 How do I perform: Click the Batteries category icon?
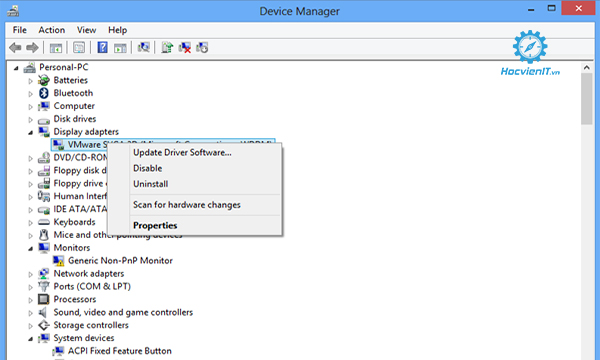(44, 80)
